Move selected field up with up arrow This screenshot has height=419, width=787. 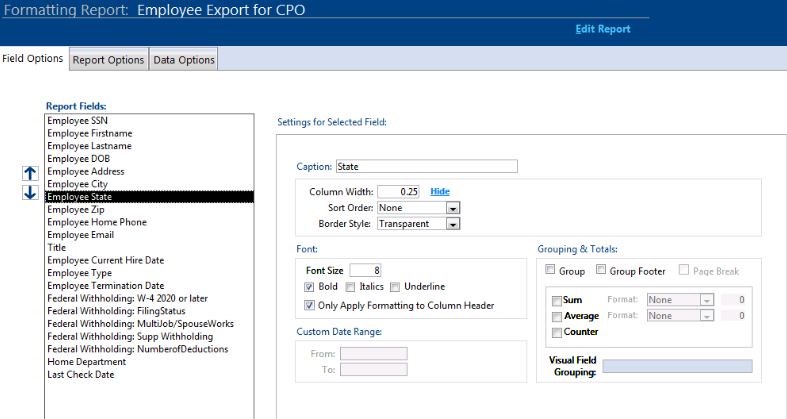30,174
